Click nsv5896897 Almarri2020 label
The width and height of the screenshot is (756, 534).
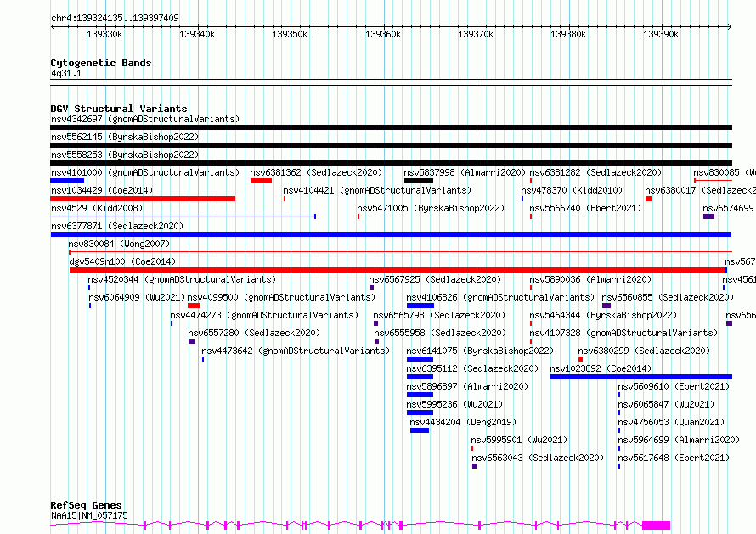coord(468,386)
